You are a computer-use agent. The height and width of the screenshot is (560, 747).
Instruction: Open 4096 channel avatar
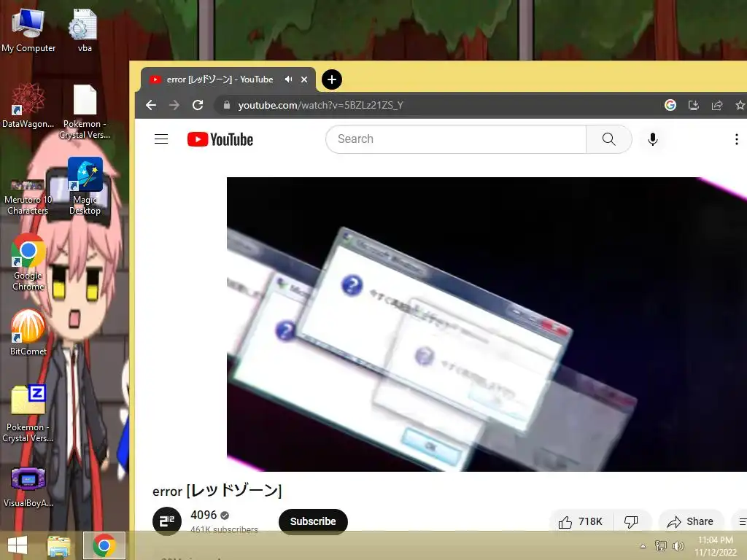pyautogui.click(x=167, y=521)
